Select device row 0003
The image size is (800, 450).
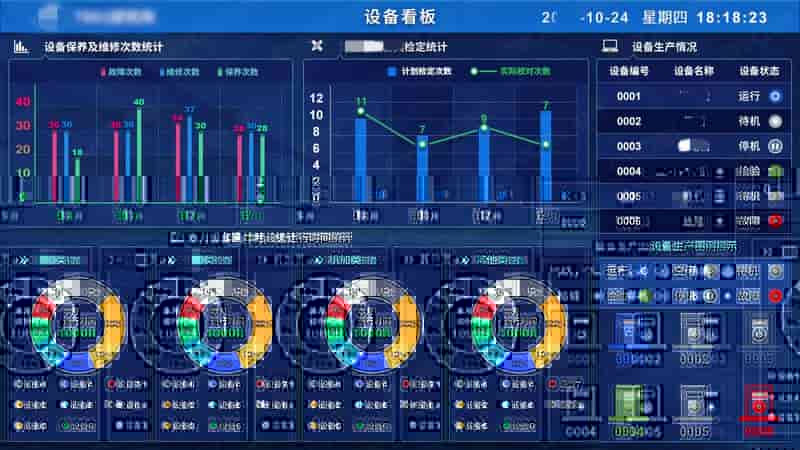tap(694, 146)
